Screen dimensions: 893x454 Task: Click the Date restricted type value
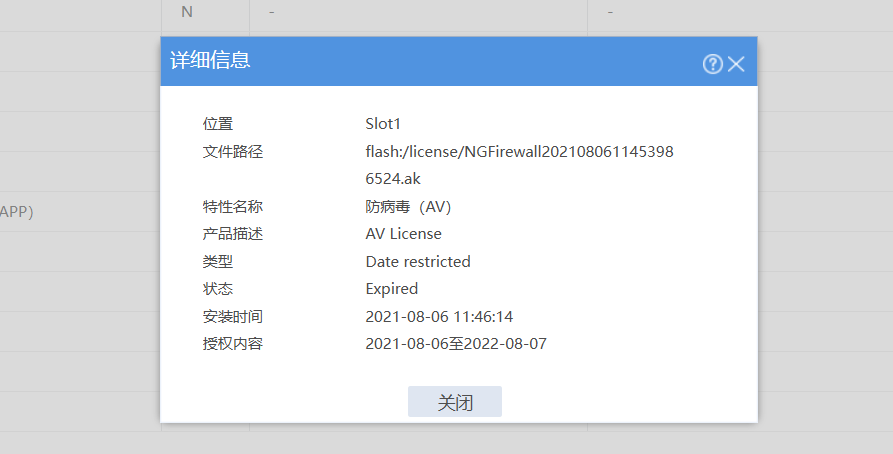418,262
